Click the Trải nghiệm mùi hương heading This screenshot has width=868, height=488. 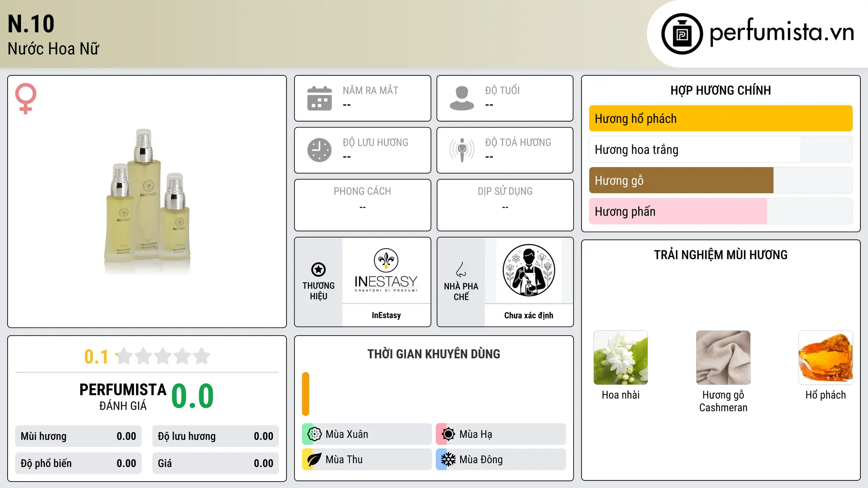(x=721, y=255)
